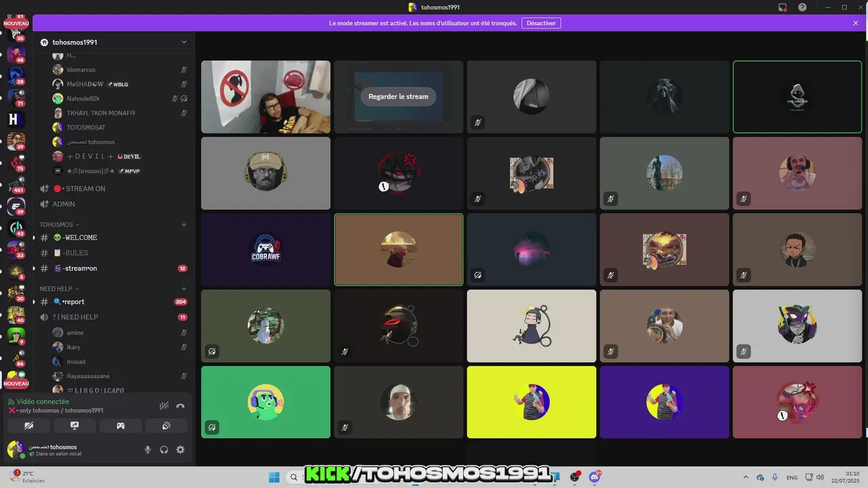This screenshot has height=488, width=868.
Task: Open the RULES text channel
Action: (x=114, y=253)
